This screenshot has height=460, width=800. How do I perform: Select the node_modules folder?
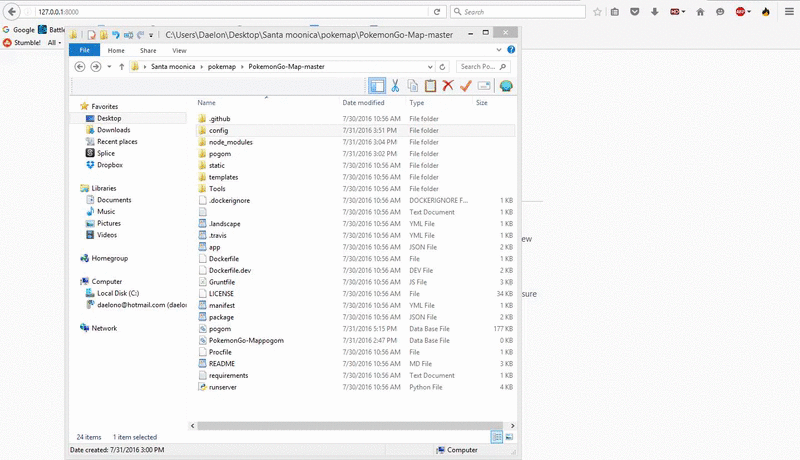355,142
